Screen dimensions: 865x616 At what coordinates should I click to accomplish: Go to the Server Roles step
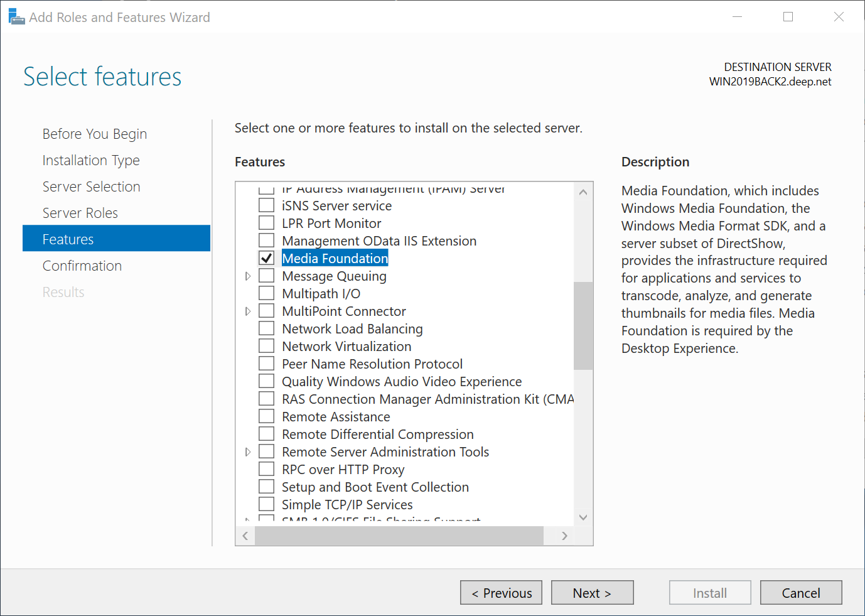click(x=80, y=213)
